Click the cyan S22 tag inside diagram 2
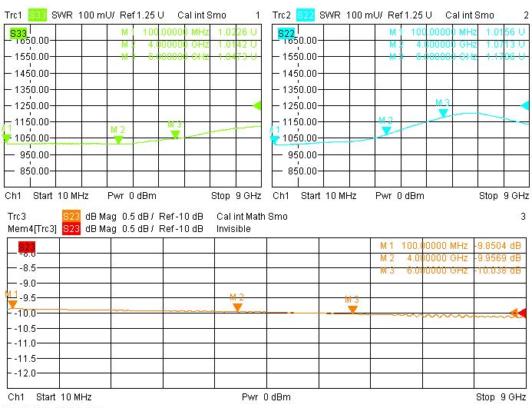532x408 pixels. pyautogui.click(x=286, y=33)
